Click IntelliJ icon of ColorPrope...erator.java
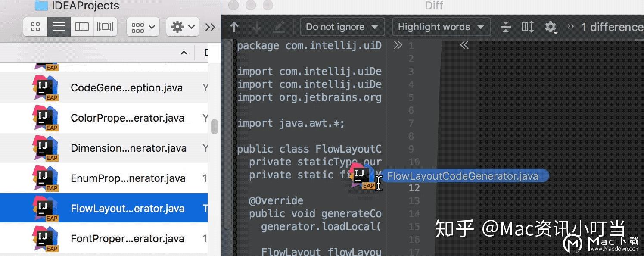The width and height of the screenshot is (644, 256). 45,118
